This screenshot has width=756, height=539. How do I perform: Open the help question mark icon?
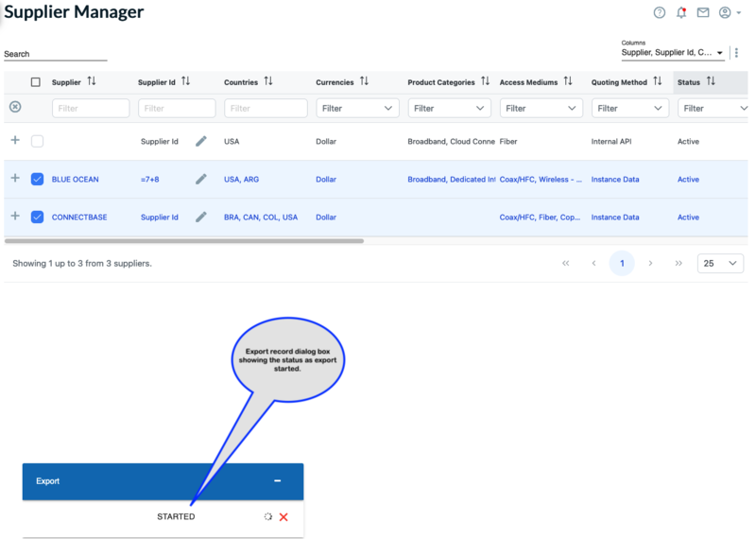pyautogui.click(x=660, y=13)
